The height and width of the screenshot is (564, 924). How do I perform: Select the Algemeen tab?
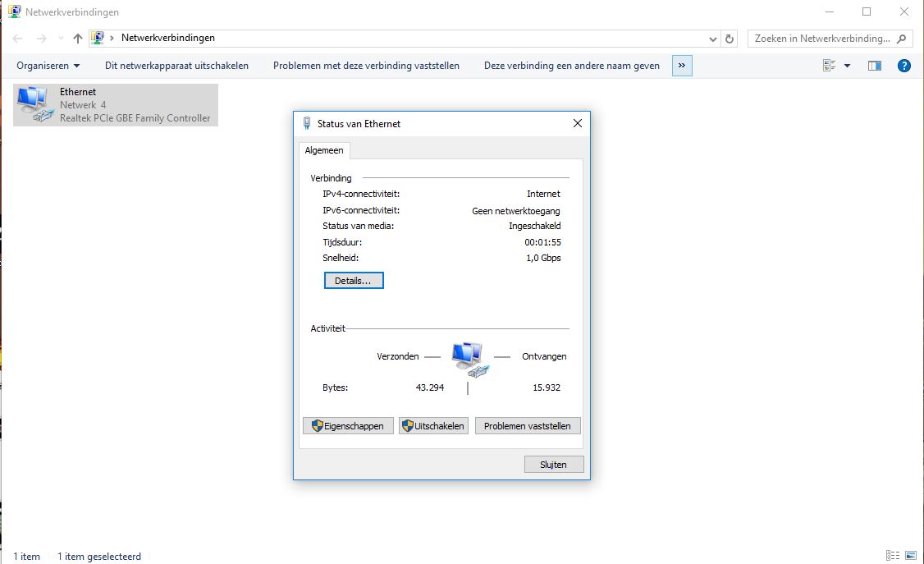[324, 150]
